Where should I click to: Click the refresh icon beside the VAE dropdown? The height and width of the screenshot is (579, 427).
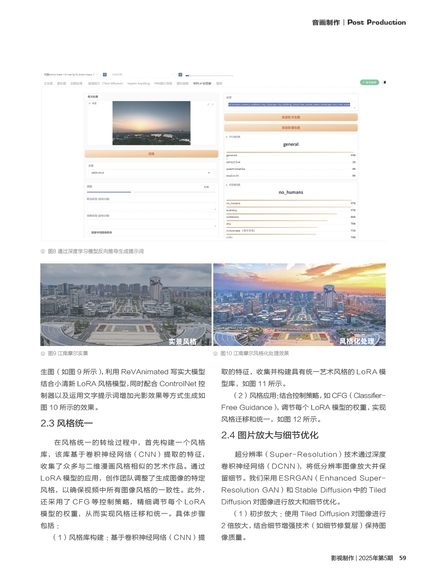[180, 74]
